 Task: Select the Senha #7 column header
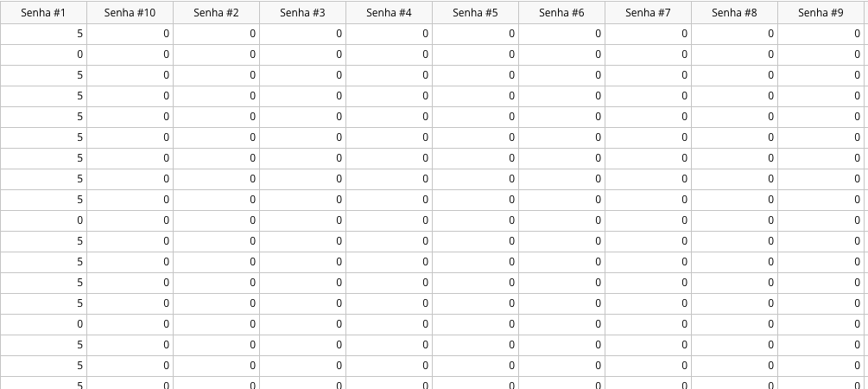pos(649,12)
